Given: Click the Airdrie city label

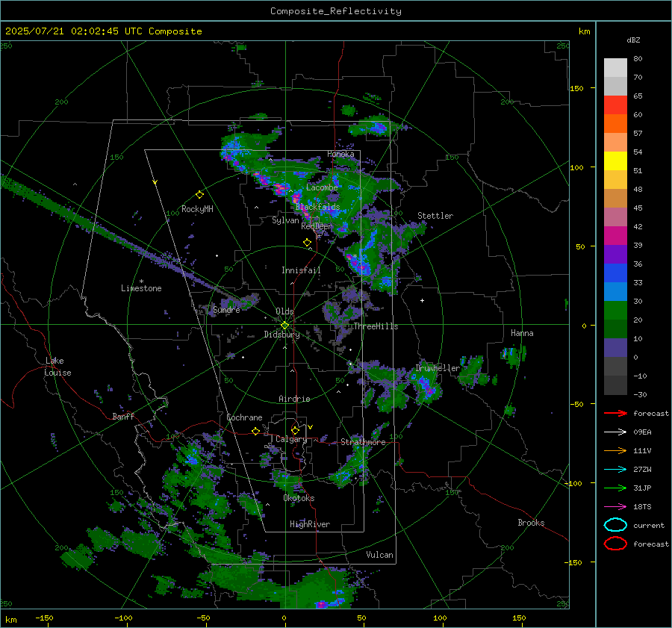Looking at the screenshot, I should [x=294, y=399].
